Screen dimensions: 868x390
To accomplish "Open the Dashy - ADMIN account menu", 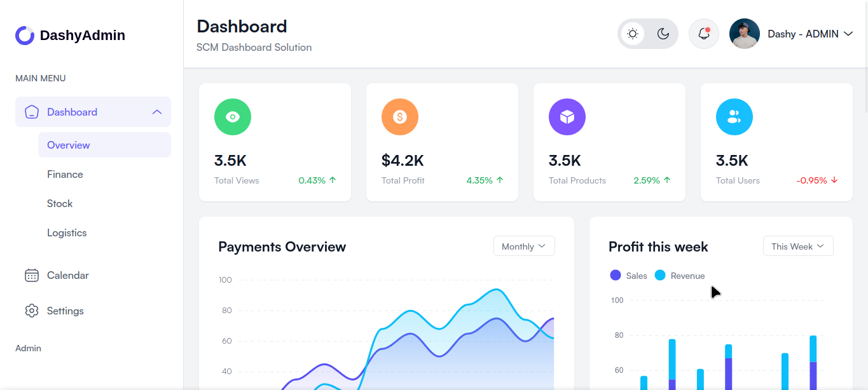I will click(809, 34).
